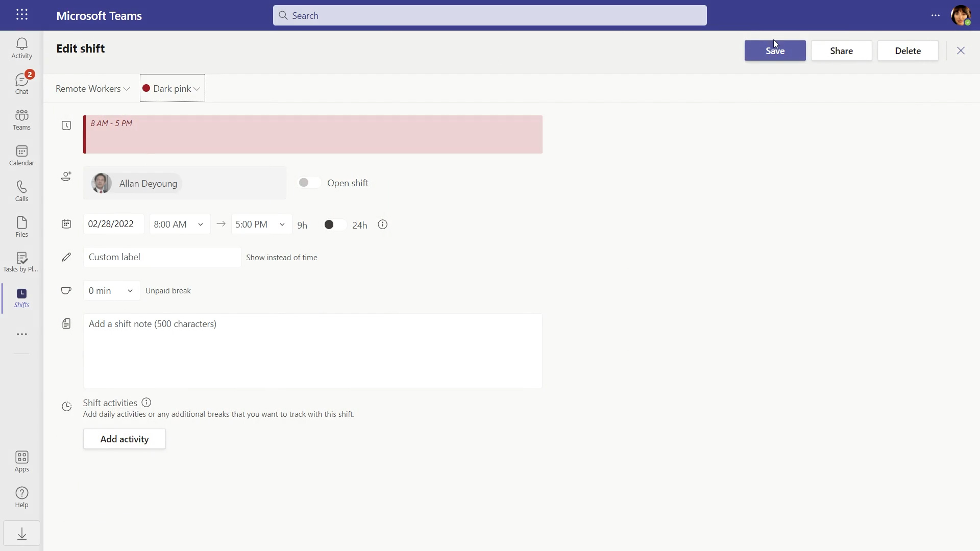The image size is (980, 551).
Task: Click the shift note text area
Action: pos(312,350)
